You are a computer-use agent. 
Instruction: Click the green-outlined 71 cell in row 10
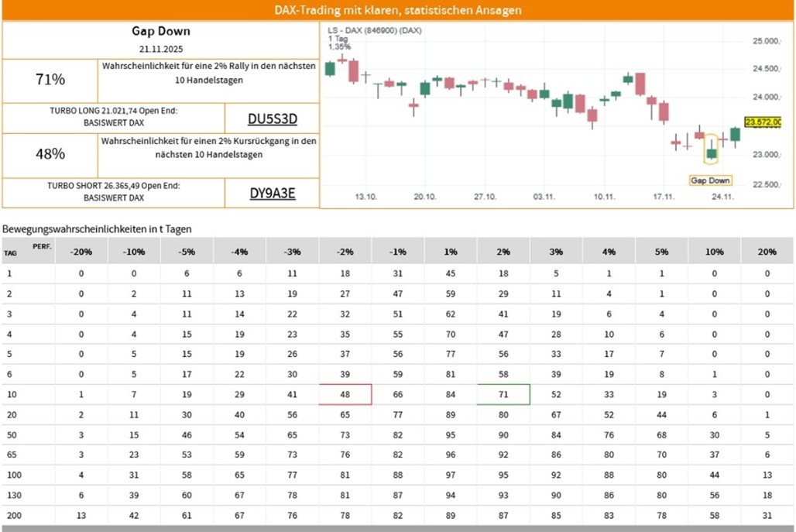pyautogui.click(x=503, y=394)
